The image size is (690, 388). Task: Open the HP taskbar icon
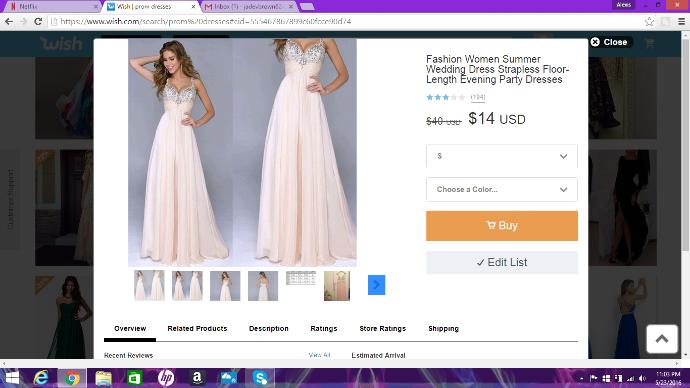pyautogui.click(x=166, y=378)
